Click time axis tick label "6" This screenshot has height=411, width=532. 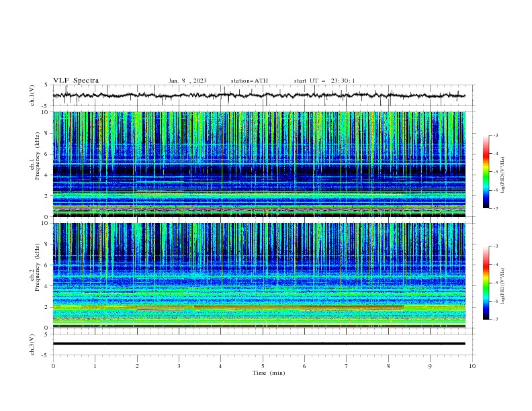tap(305, 366)
